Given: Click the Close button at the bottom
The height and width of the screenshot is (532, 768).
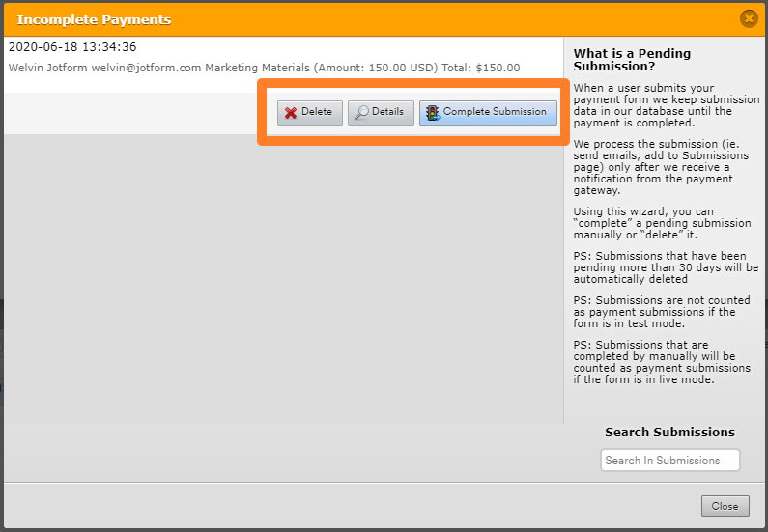Looking at the screenshot, I should (x=724, y=505).
